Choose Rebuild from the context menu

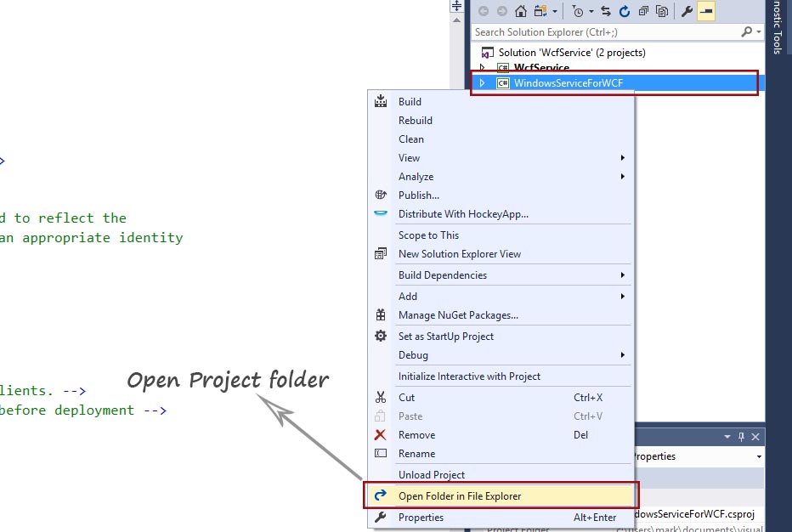click(x=500, y=120)
